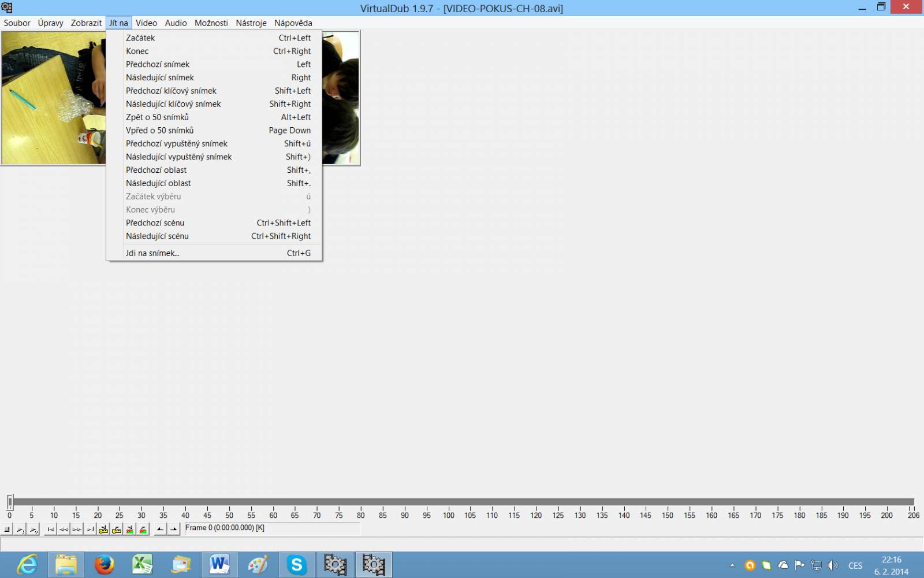This screenshot has width=924, height=578.
Task: Jump to end using the toolbar icon
Action: (90, 529)
